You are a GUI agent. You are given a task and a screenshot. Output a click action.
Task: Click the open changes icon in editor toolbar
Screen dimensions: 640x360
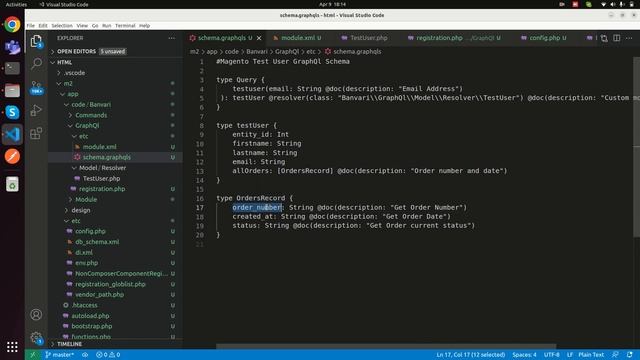604,38
